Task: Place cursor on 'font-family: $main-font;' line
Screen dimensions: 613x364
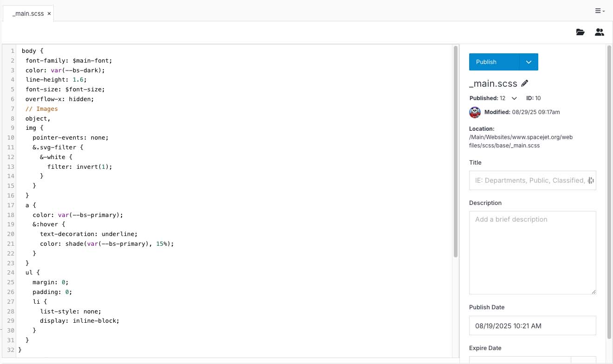Action: tap(69, 60)
